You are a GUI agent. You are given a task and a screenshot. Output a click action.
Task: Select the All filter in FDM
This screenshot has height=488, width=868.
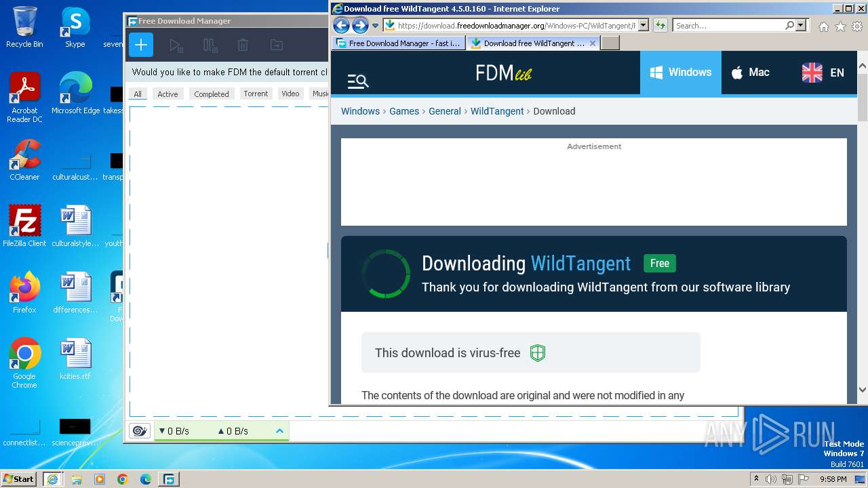(x=138, y=94)
